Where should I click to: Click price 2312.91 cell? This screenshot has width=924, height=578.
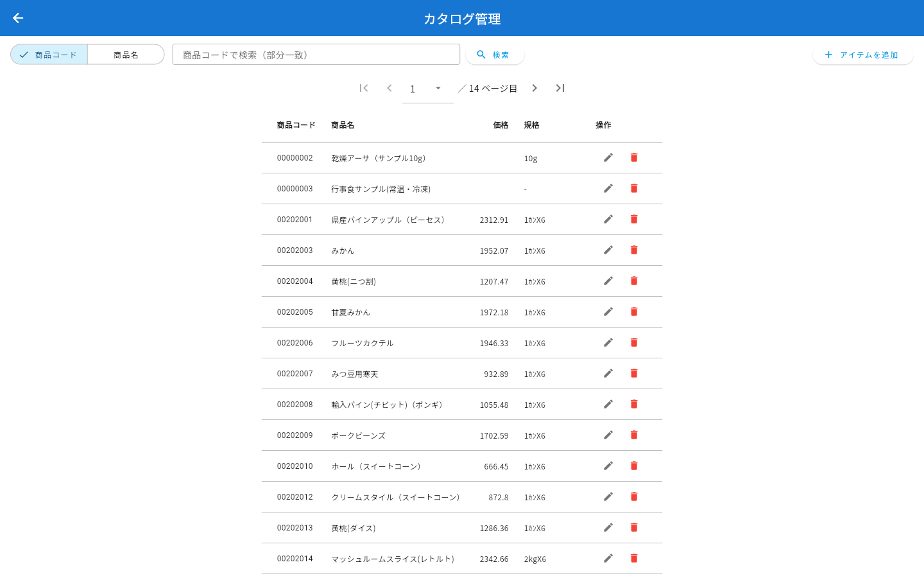click(x=494, y=220)
